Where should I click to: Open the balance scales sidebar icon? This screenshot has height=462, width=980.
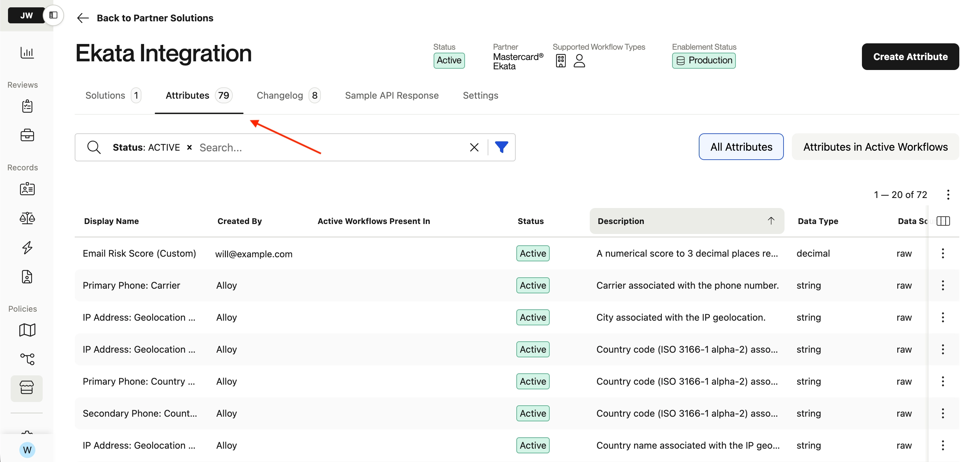(27, 218)
